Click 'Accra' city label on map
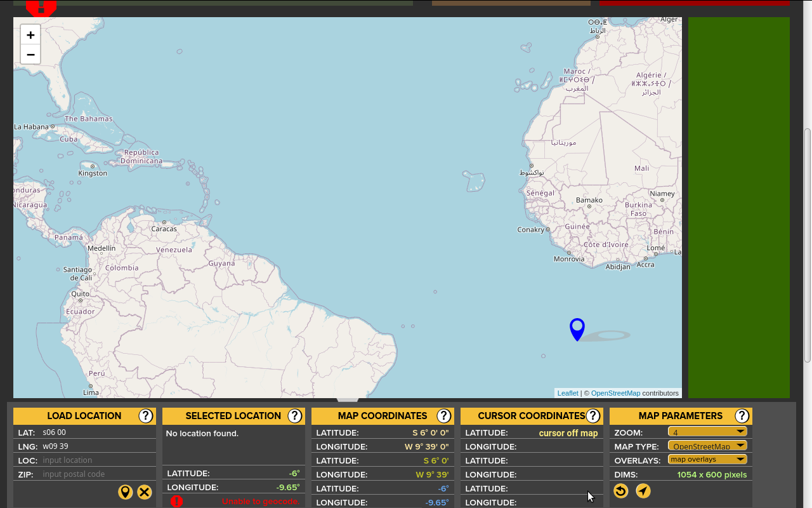The height and width of the screenshot is (508, 812). 645,264
